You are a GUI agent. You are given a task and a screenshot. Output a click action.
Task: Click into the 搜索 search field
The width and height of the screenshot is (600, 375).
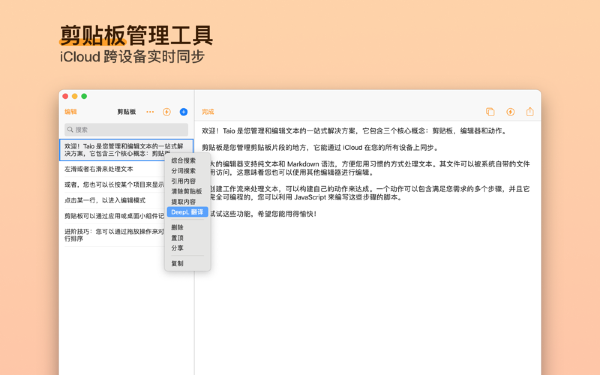click(x=126, y=130)
